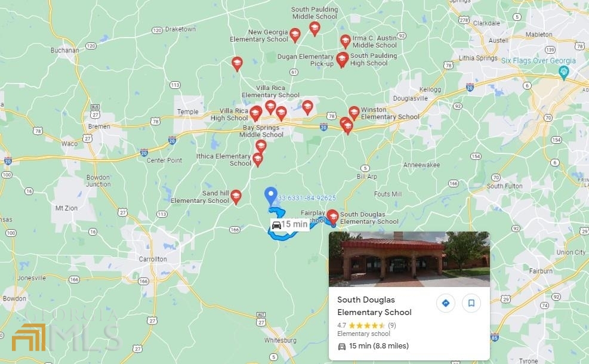
Task: Open the Sand Hill Elementary School marker
Action: tap(236, 196)
